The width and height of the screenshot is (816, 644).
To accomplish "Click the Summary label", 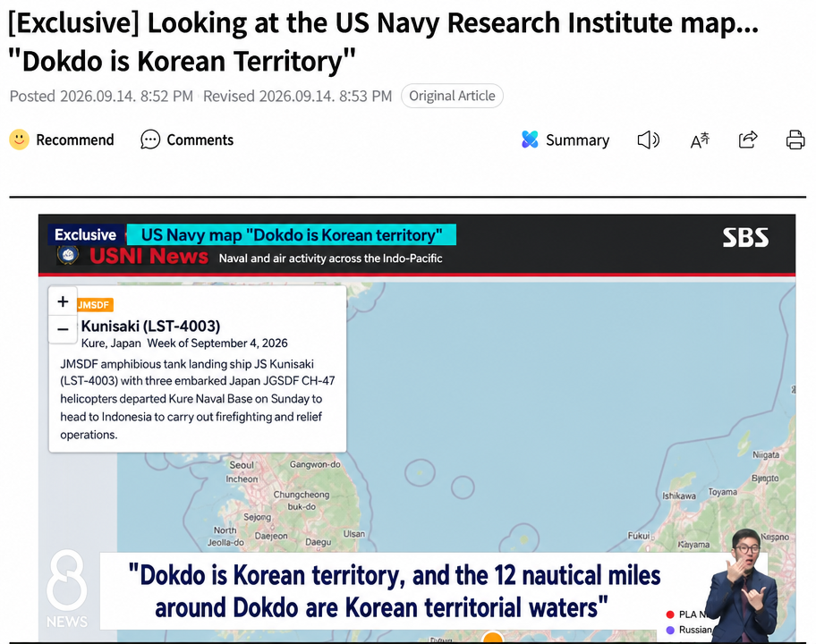I will click(577, 140).
